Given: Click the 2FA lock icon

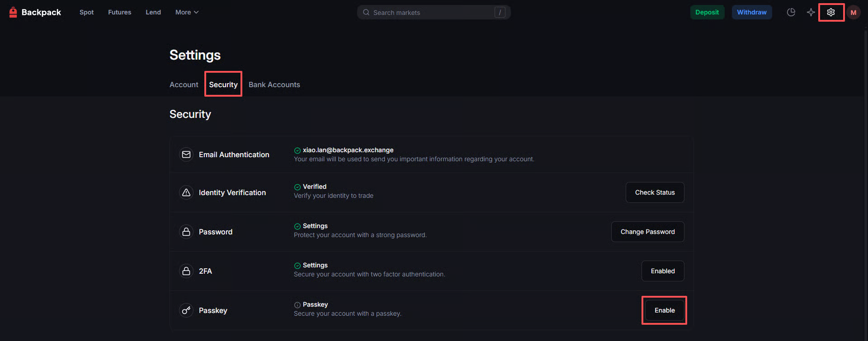Looking at the screenshot, I should (186, 271).
